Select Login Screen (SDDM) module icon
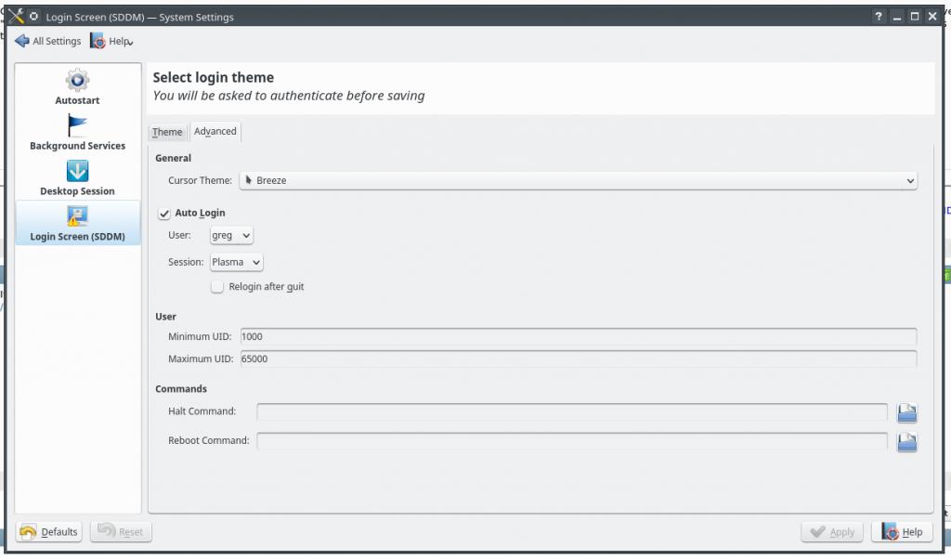 77,216
